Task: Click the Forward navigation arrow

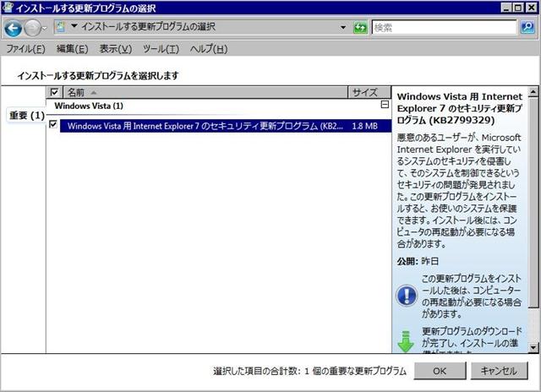Action: click(33, 28)
